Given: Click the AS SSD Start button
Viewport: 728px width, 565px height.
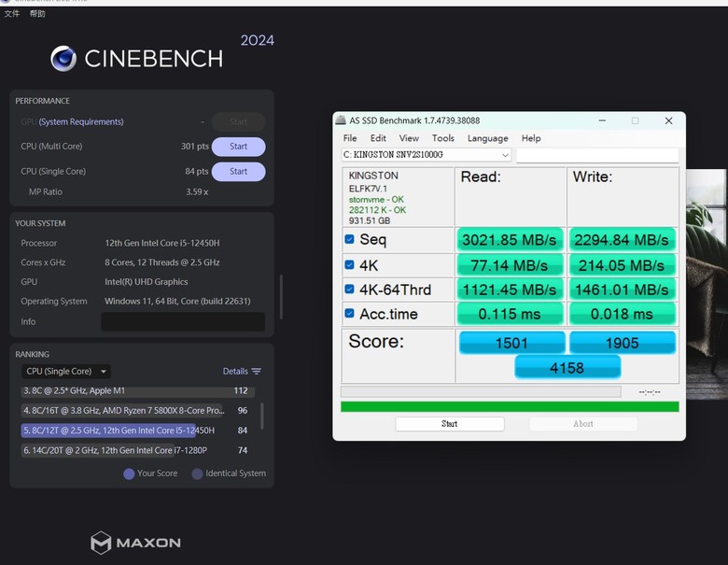Looking at the screenshot, I should (450, 424).
